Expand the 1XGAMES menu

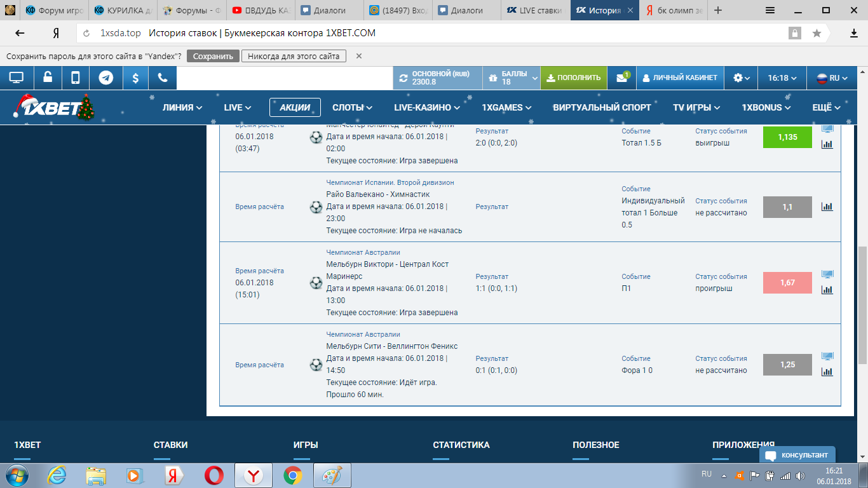point(506,107)
